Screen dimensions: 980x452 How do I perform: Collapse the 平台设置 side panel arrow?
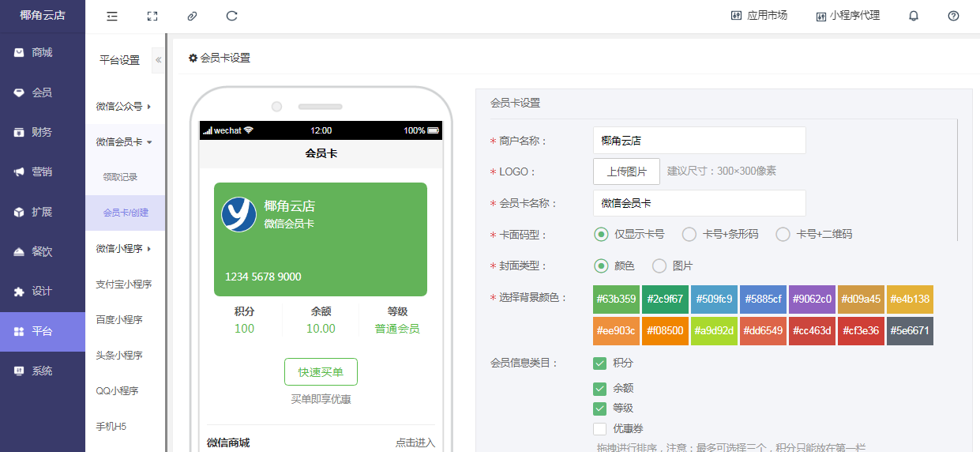pyautogui.click(x=158, y=60)
